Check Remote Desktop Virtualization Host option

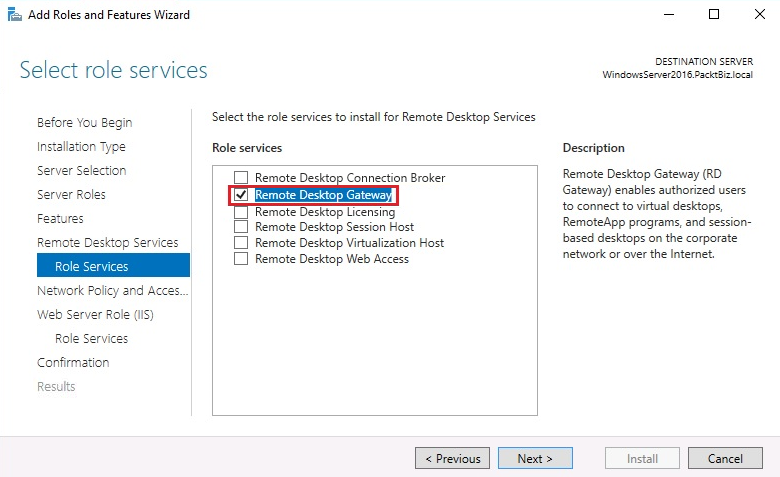(241, 243)
